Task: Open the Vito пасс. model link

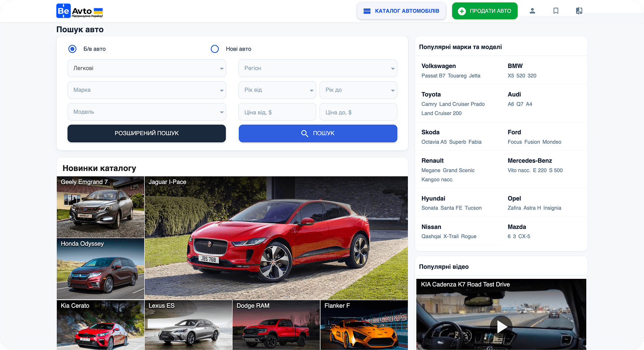Action: point(519,171)
